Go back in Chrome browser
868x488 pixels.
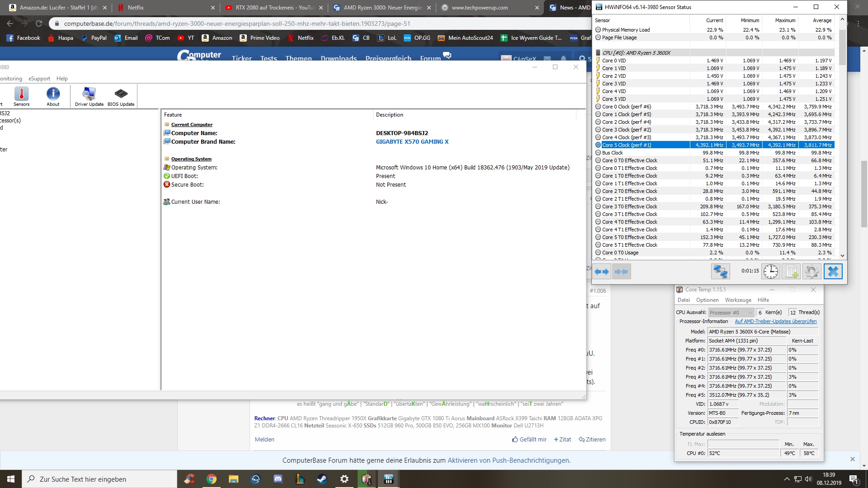[x=10, y=23]
